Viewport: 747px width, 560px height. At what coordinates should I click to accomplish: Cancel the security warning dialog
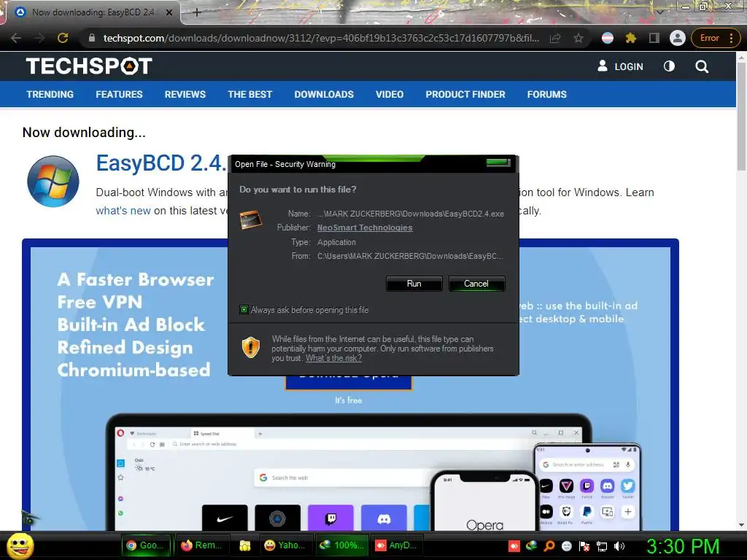476,284
